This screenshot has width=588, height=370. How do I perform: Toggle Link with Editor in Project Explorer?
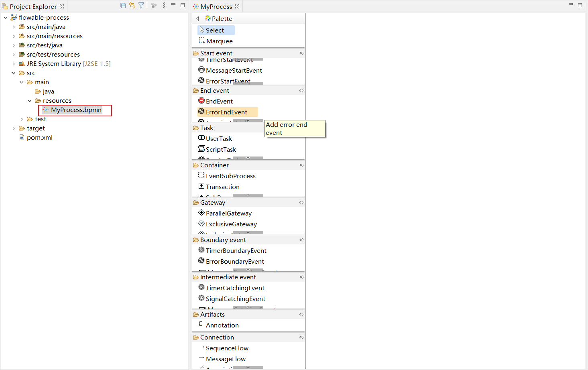132,5
